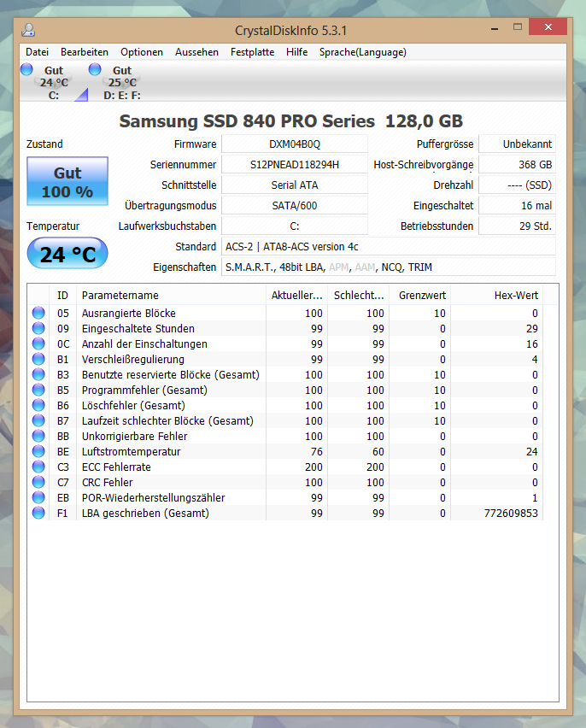This screenshot has height=728, width=586.
Task: Click status orb for Anzahl der Einschaltungen
Action: tap(38, 343)
